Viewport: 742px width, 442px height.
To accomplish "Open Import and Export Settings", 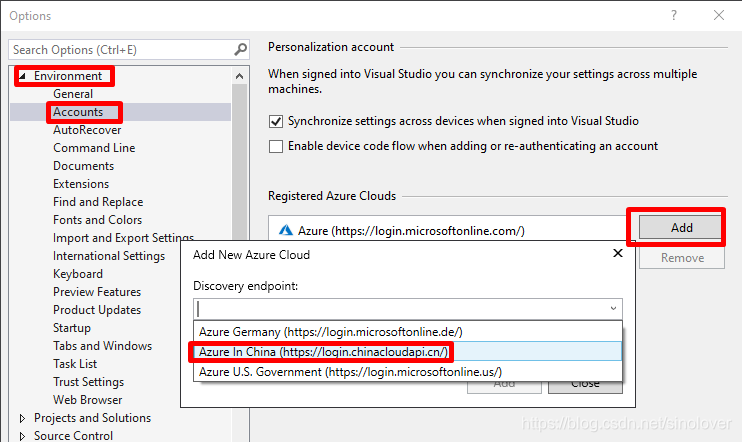I will (124, 238).
